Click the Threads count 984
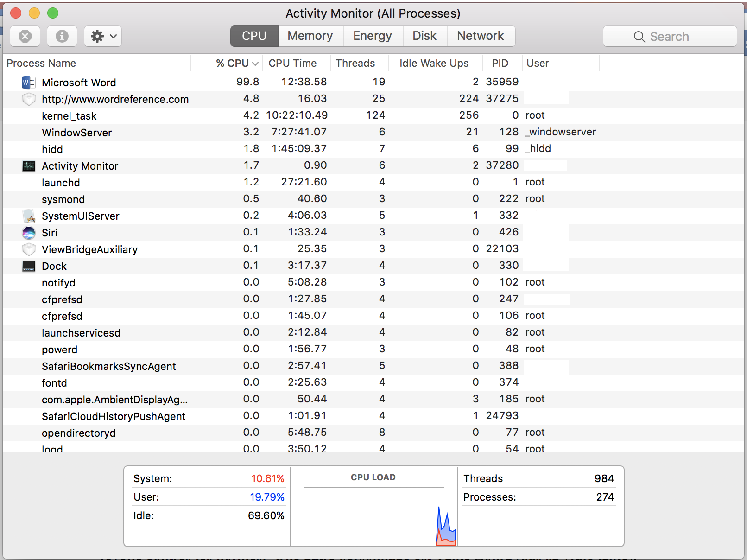The image size is (747, 560). coord(604,478)
